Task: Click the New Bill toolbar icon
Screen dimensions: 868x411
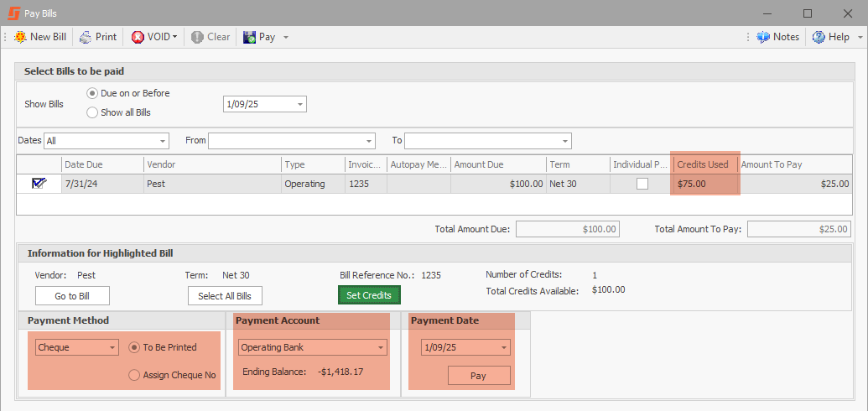Action: point(21,37)
